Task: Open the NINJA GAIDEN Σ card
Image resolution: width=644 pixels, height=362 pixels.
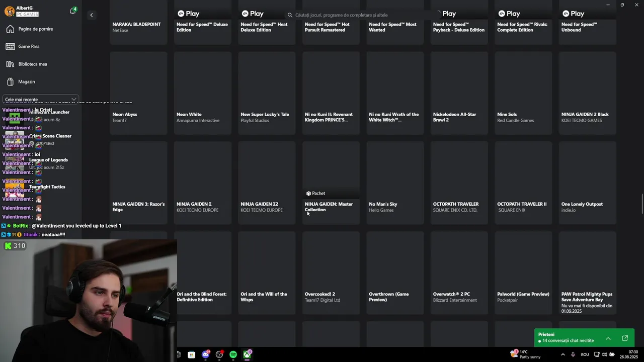Action: click(203, 183)
